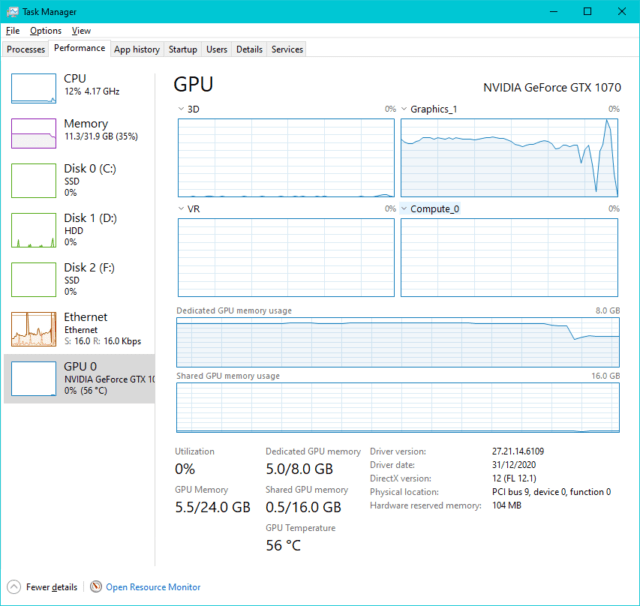The image size is (640, 606).
Task: Select the Memory mini graph thumbnail
Action: click(x=33, y=133)
